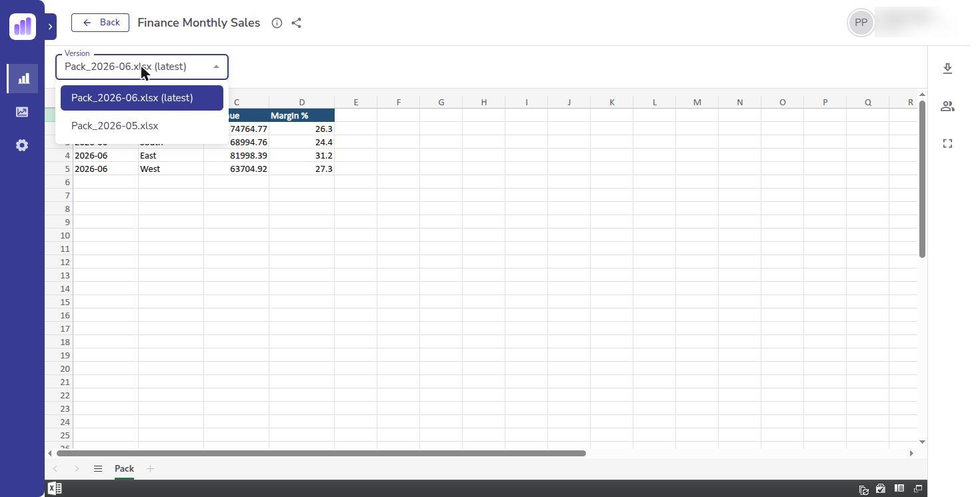Select margin cell showing 31.2

tap(301, 156)
